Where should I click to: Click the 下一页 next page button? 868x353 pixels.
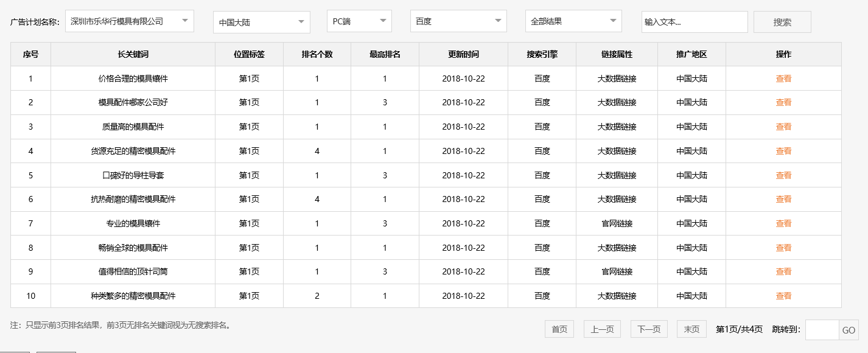pyautogui.click(x=648, y=329)
